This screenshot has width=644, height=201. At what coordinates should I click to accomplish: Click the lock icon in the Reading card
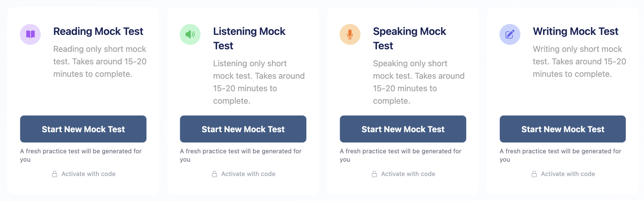click(x=55, y=174)
